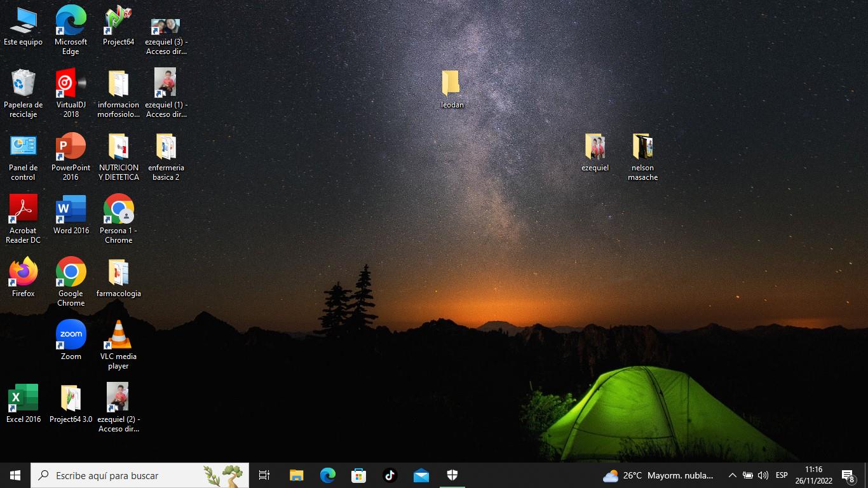Select the Firefox desktop shortcut
868x488 pixels.
[x=24, y=273]
